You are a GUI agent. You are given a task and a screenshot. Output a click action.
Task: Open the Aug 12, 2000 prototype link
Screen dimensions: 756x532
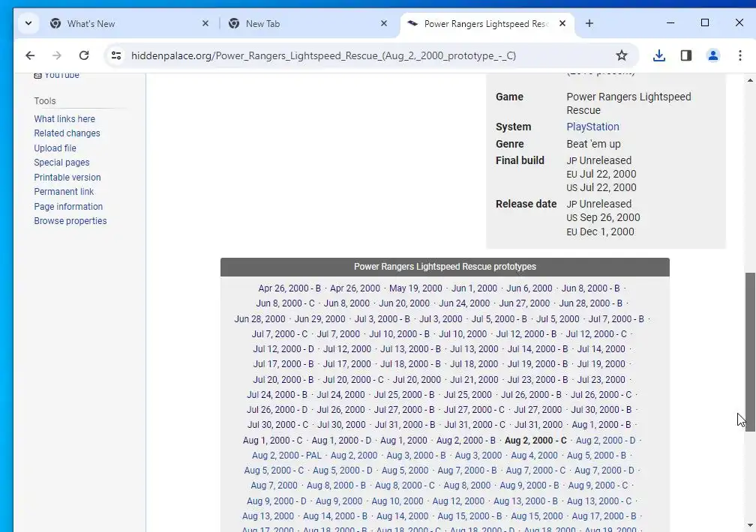(x=458, y=501)
